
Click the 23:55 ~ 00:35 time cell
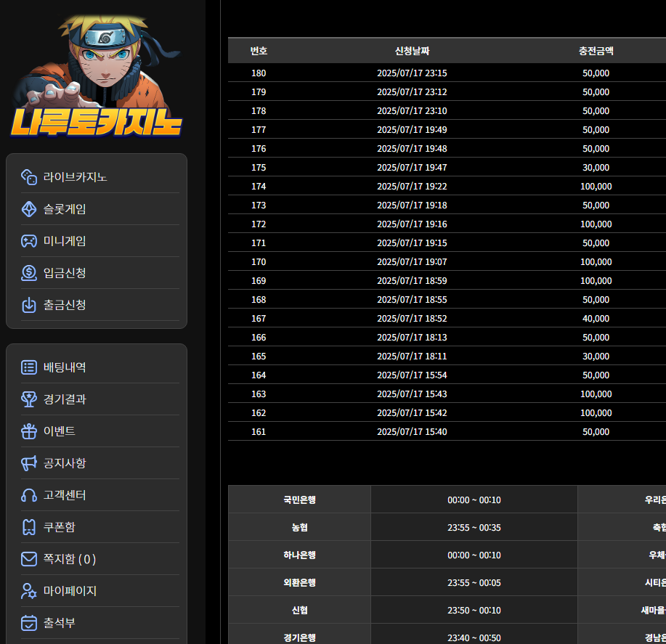pos(474,527)
